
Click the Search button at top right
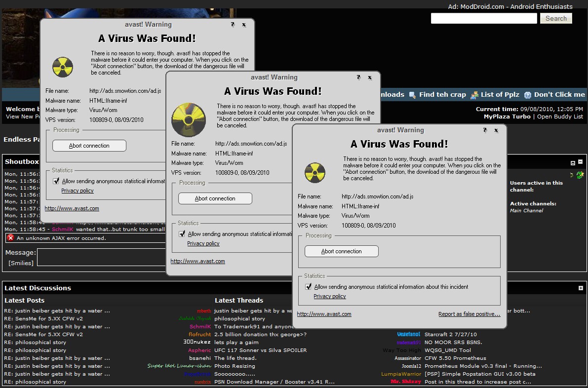(x=556, y=18)
